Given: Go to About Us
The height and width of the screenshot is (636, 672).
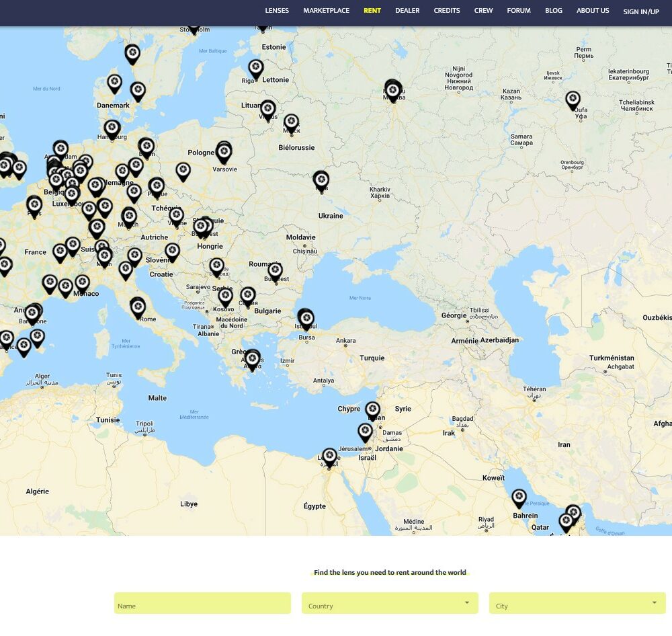Looking at the screenshot, I should point(593,11).
